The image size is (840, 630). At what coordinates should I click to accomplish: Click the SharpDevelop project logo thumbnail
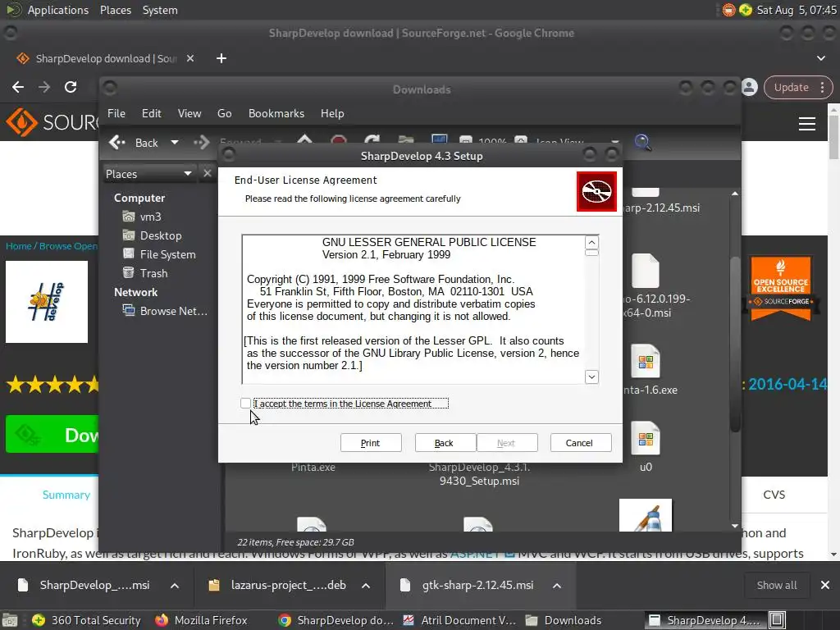47,302
